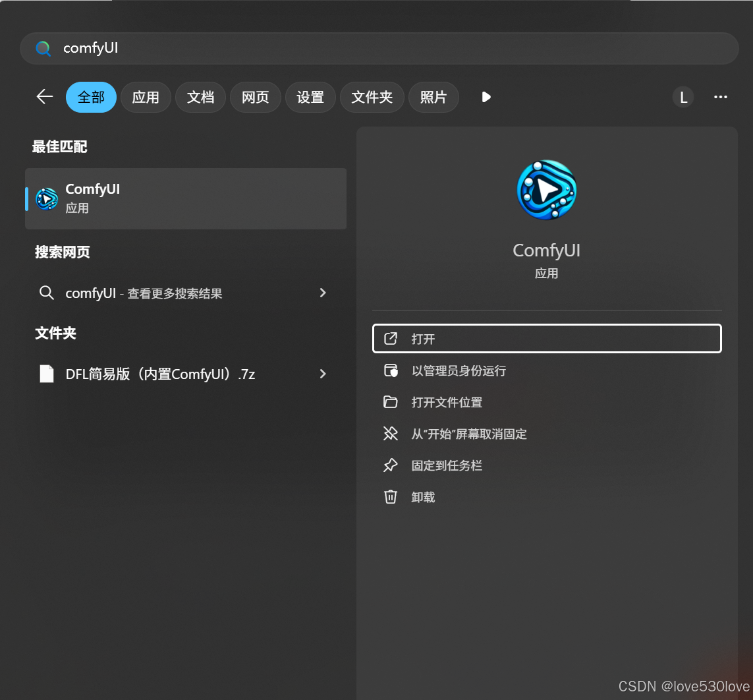
Task: Click the 最佳匹配 section heading
Action: (x=59, y=146)
